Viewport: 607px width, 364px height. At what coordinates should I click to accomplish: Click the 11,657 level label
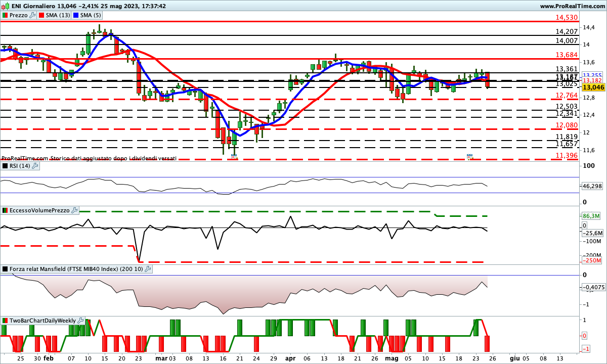pyautogui.click(x=567, y=144)
